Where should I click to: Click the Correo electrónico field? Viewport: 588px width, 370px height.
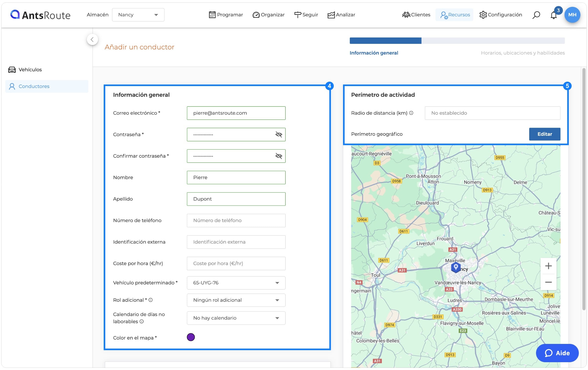(236, 113)
